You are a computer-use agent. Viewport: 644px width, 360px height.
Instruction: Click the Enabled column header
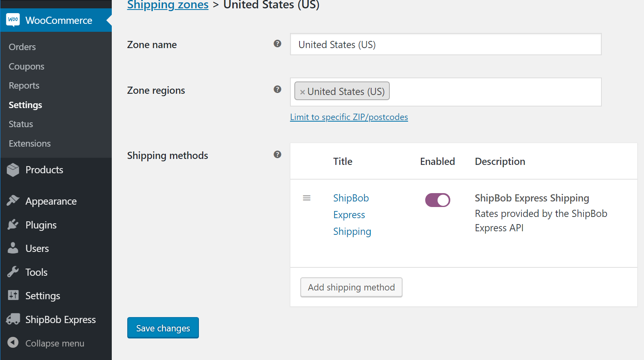(x=438, y=161)
